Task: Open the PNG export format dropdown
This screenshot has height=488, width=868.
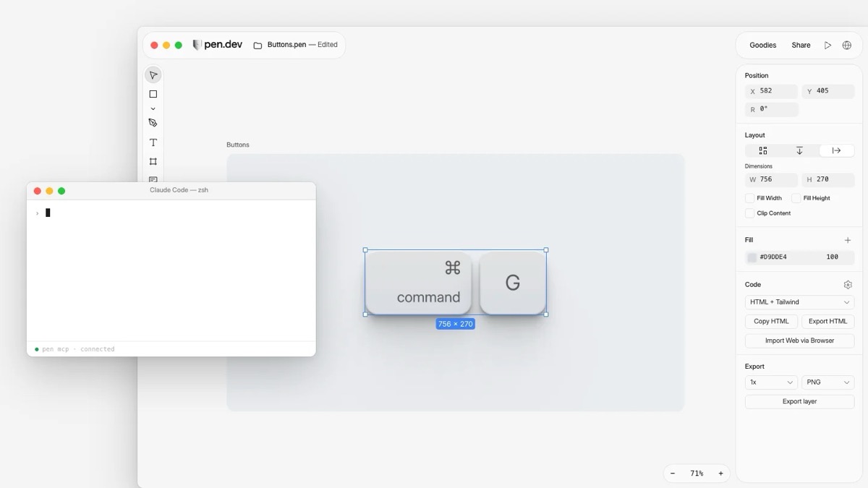Action: point(827,382)
